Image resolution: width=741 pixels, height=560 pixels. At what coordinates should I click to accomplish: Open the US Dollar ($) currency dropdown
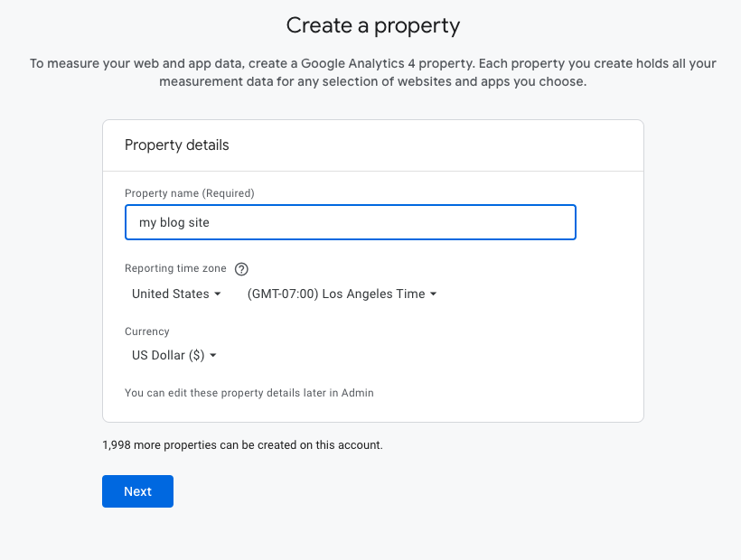(174, 355)
